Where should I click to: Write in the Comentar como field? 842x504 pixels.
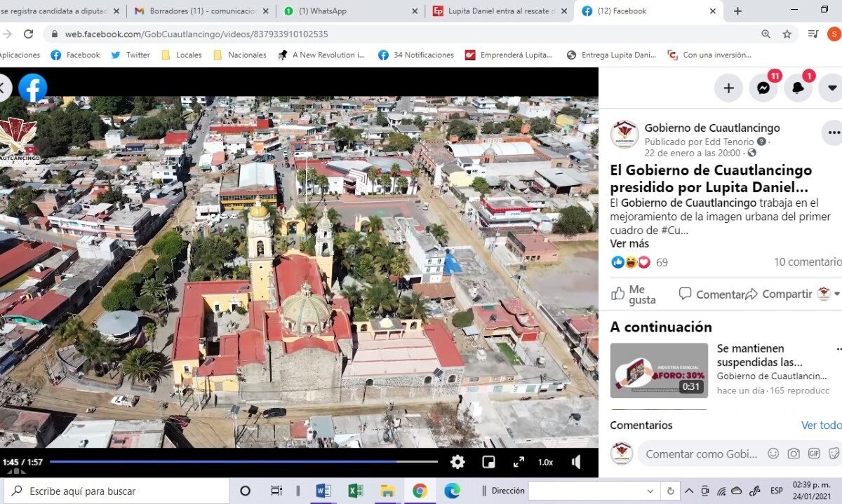click(700, 454)
